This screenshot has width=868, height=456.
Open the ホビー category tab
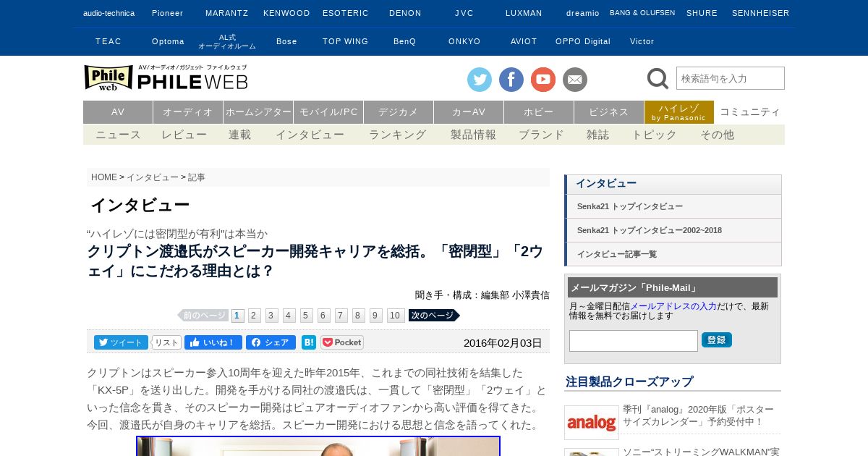point(539,112)
